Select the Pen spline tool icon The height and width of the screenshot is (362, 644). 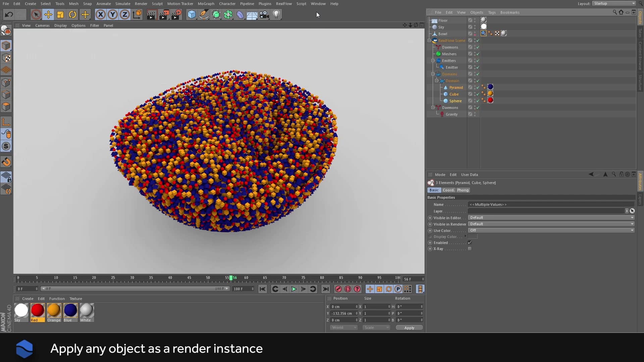tap(204, 14)
